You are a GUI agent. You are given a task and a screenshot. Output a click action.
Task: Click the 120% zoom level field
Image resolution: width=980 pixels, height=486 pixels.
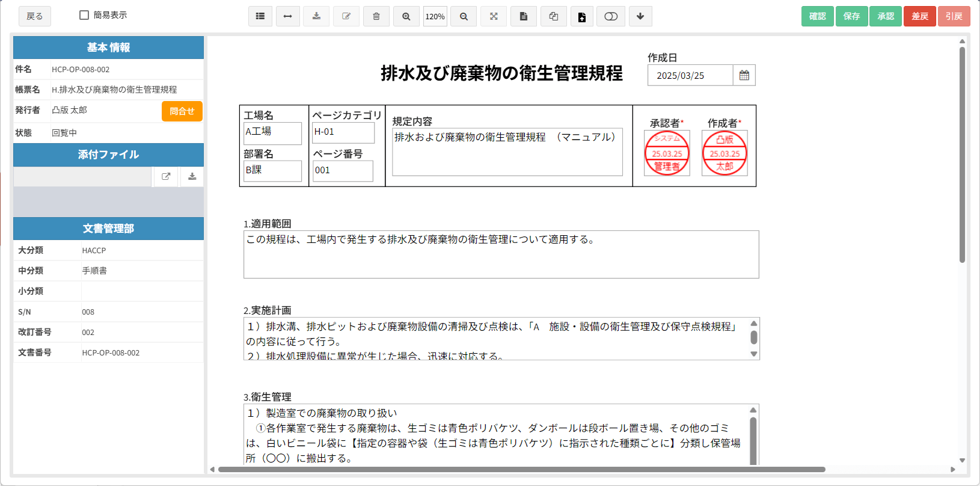click(x=435, y=16)
